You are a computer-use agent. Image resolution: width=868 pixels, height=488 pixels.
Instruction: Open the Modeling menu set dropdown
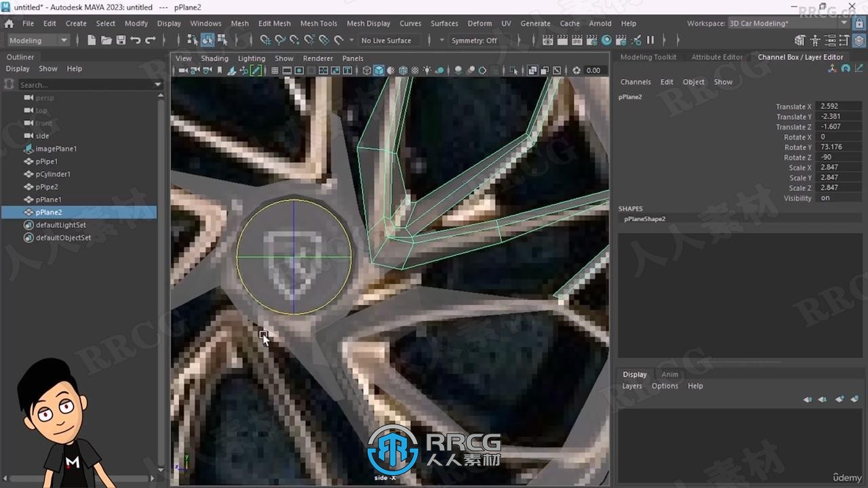(x=37, y=40)
